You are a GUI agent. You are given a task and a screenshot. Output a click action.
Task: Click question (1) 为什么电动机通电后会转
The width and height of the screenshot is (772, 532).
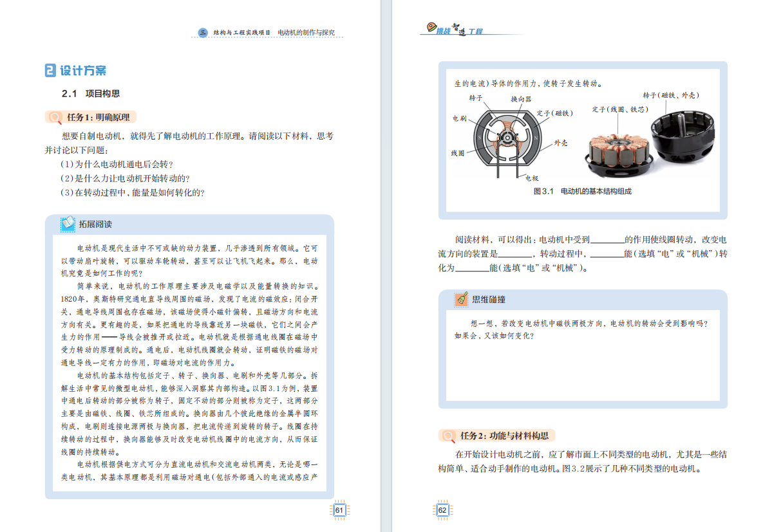point(117,164)
